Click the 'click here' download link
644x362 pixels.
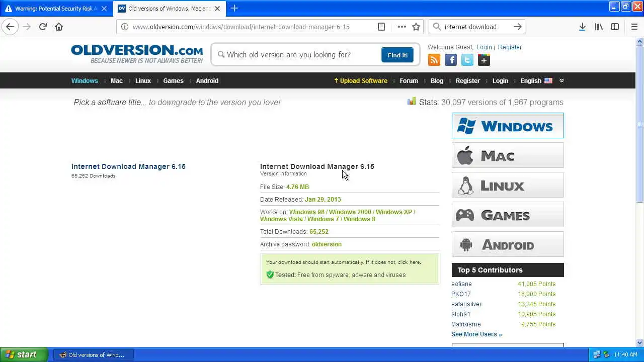(x=409, y=262)
